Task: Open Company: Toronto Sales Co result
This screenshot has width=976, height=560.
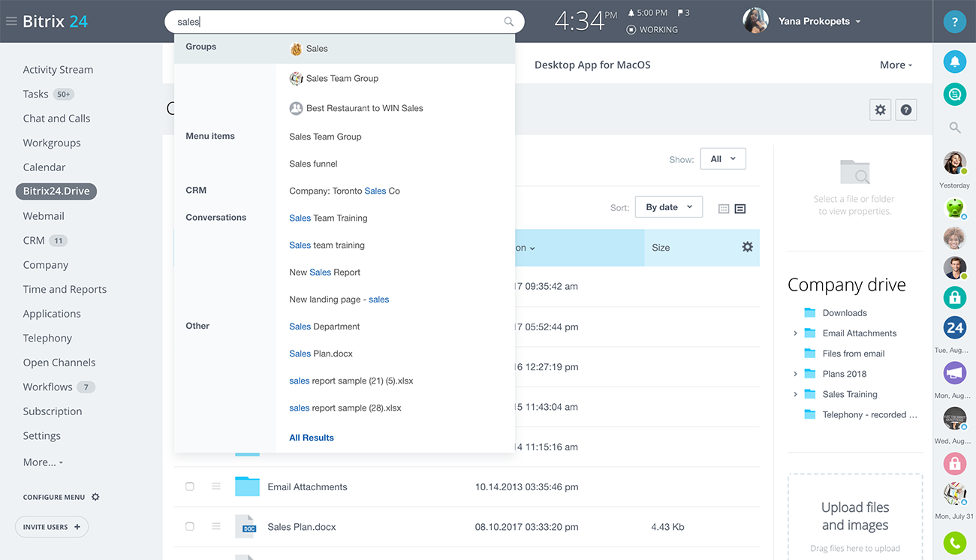Action: click(345, 191)
